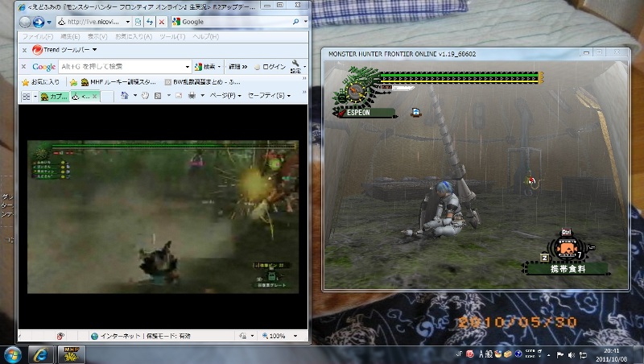Open the recent pages dropdown beside the forward arrow
This screenshot has width=644, height=364.
[49, 23]
